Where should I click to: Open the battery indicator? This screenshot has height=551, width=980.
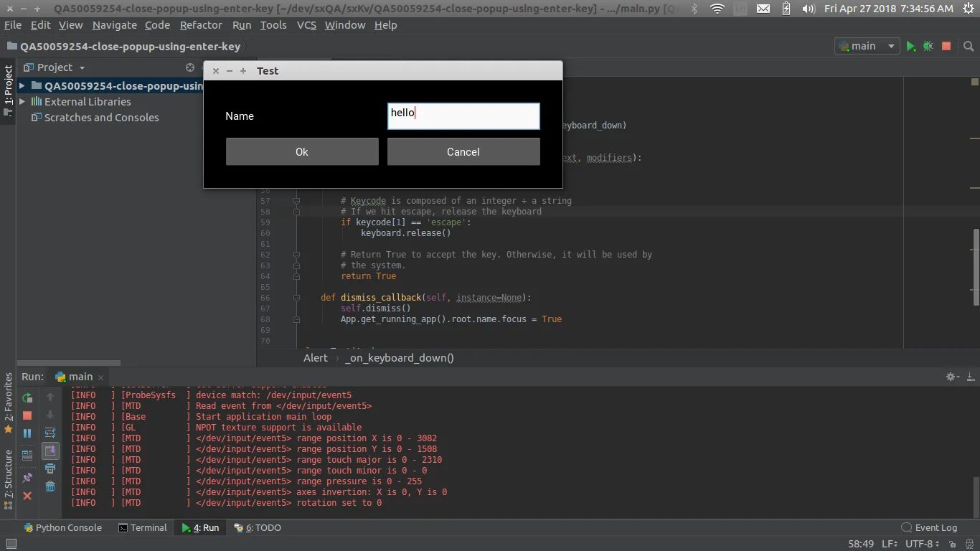click(x=786, y=9)
